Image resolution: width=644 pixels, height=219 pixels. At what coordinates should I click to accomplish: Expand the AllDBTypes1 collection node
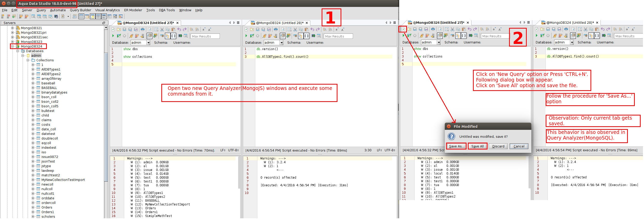point(33,70)
